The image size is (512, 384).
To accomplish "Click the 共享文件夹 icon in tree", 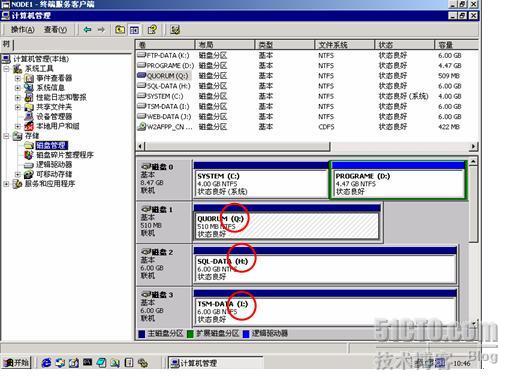I will pyautogui.click(x=29, y=107).
